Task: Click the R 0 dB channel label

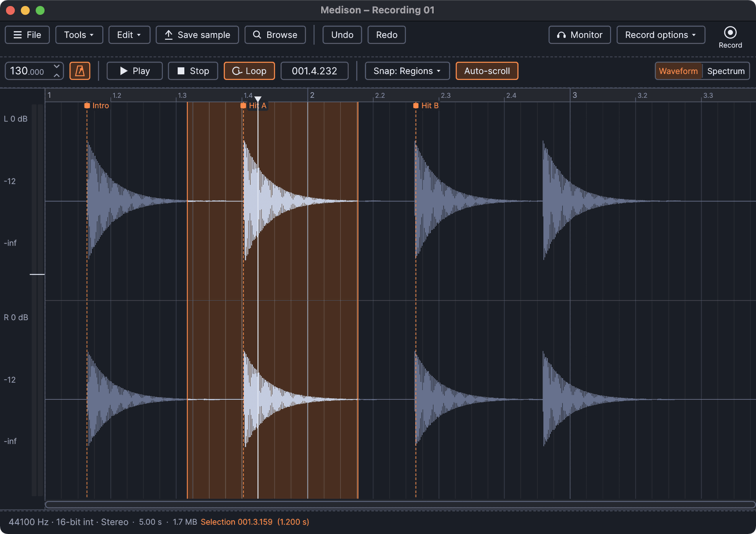Action: [16, 317]
